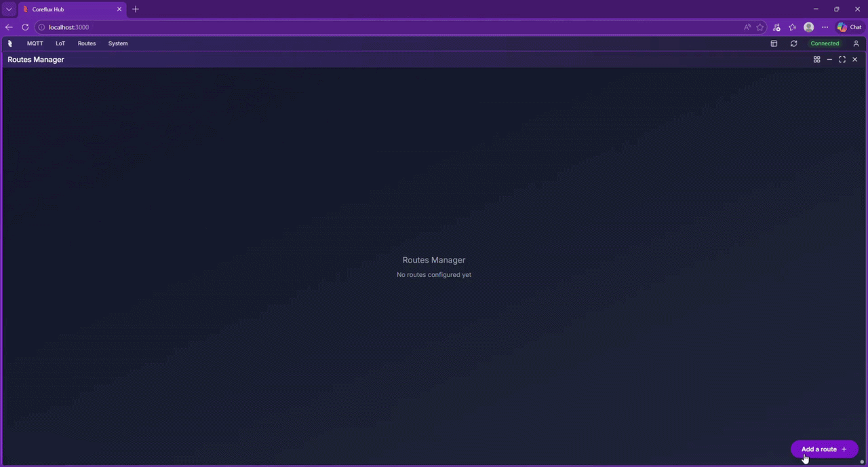The height and width of the screenshot is (467, 868).
Task: Go back with the browser back arrow
Action: [x=9, y=27]
